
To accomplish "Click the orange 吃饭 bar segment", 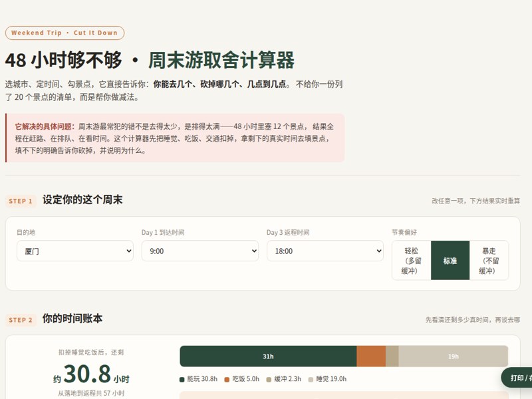I will pyautogui.click(x=371, y=356).
